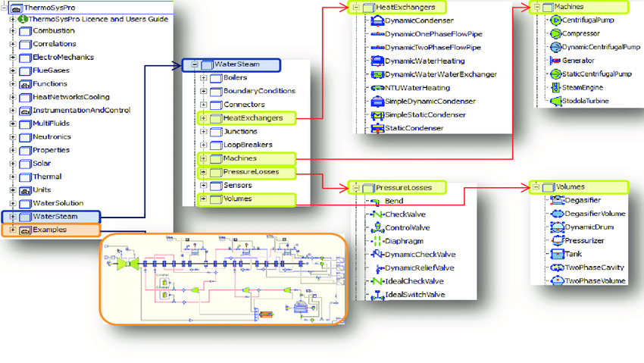Expand the Sensors subpackage

[203, 186]
